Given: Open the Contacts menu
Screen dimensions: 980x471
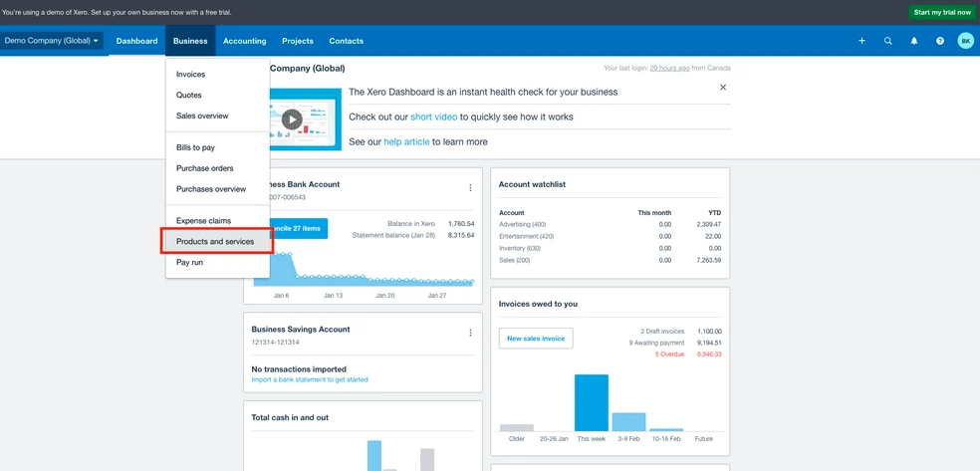Looking at the screenshot, I should tap(347, 41).
